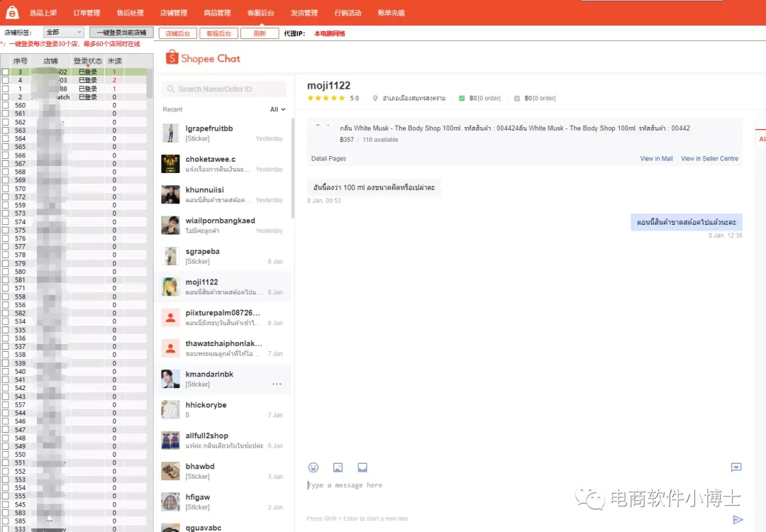Tick checkbox for row 3
766x532 pixels.
point(6,72)
